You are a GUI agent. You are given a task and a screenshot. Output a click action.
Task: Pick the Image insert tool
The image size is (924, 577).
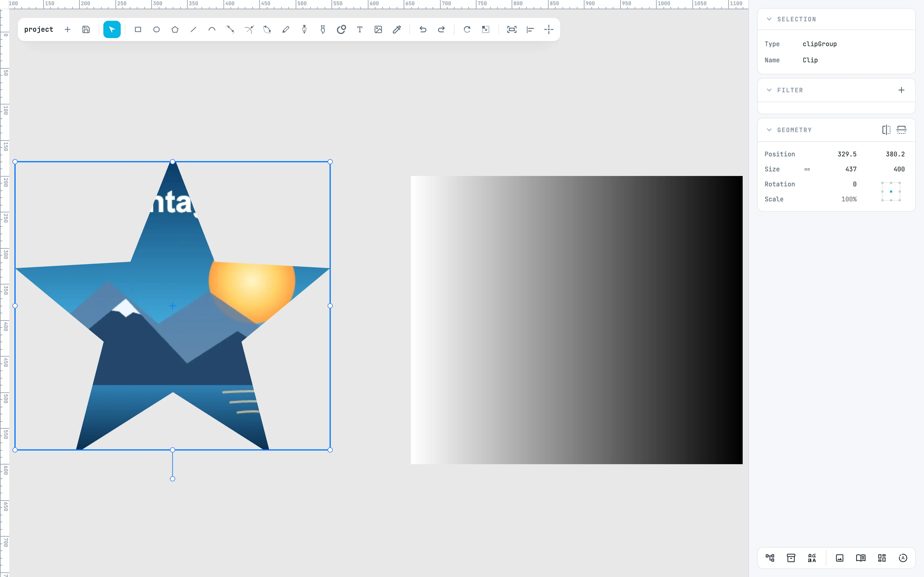click(x=378, y=29)
